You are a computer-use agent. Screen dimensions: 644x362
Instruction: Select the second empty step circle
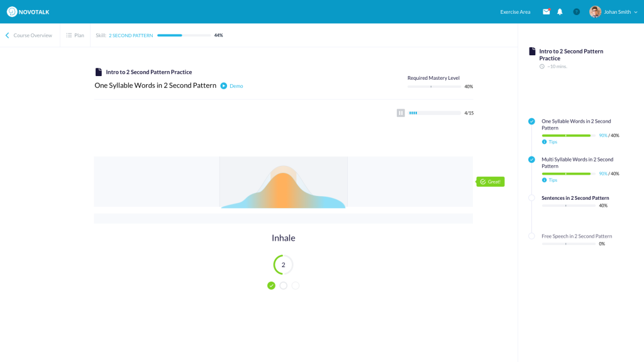[x=283, y=285]
